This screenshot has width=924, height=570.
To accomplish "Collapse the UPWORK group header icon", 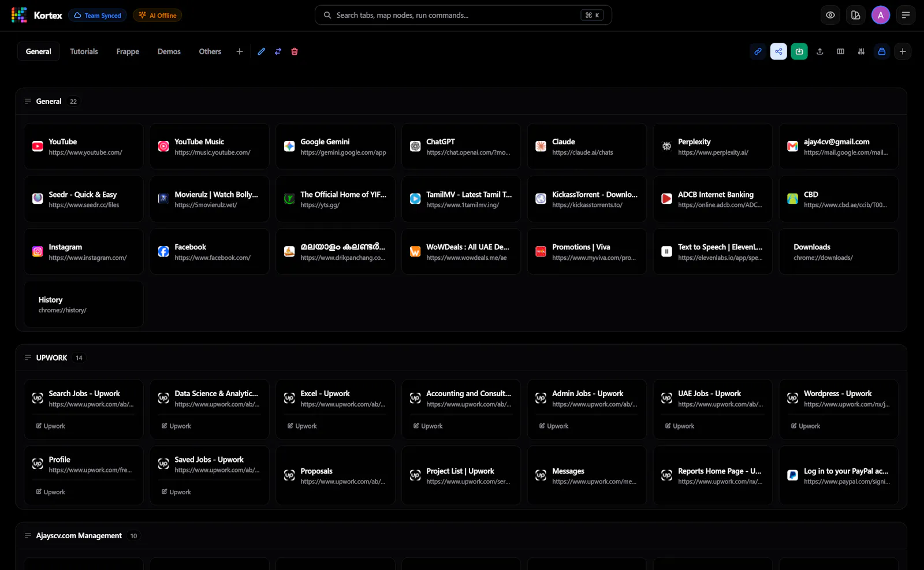I will tap(28, 358).
